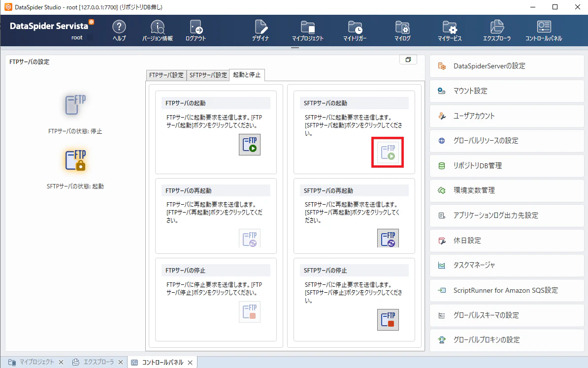588x368 pixels.
Task: Open マイプロジェクト in the toolbar
Action: [x=308, y=31]
